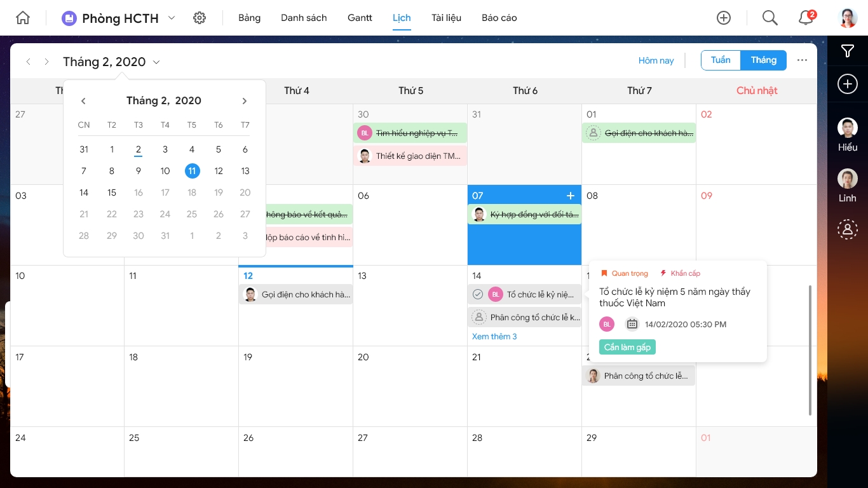Click the date picker next month arrow
This screenshot has height=488, width=868.
click(x=245, y=101)
